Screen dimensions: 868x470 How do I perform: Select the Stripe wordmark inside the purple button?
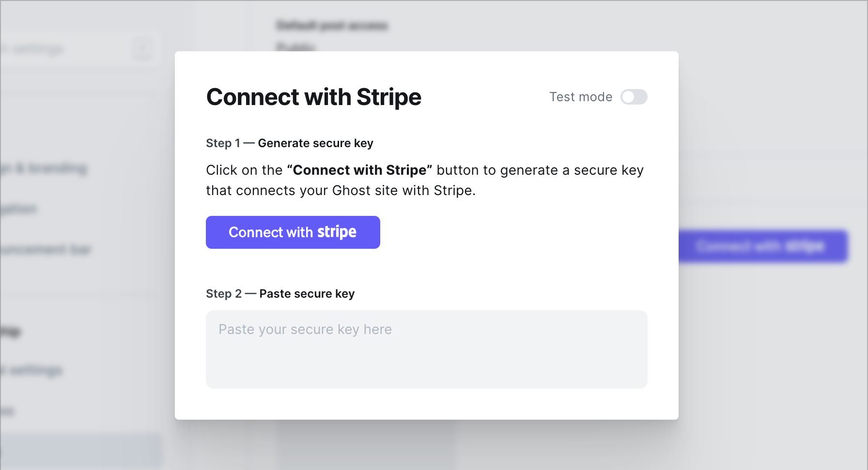[337, 232]
